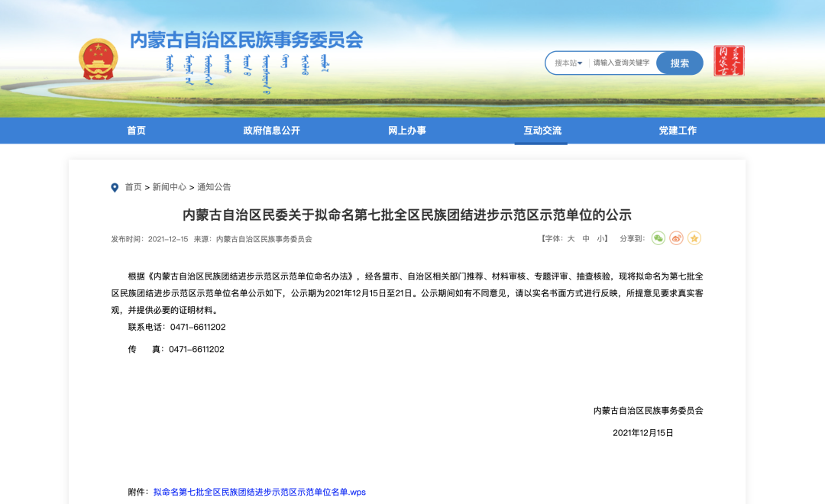The height and width of the screenshot is (504, 825).
Task: Set font size to 小
Action: pyautogui.click(x=600, y=239)
